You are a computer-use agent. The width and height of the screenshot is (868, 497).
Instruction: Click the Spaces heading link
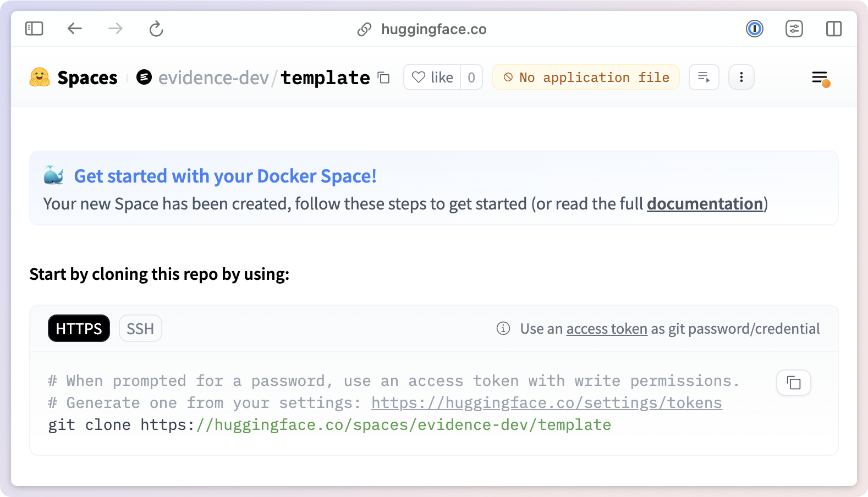pyautogui.click(x=87, y=78)
